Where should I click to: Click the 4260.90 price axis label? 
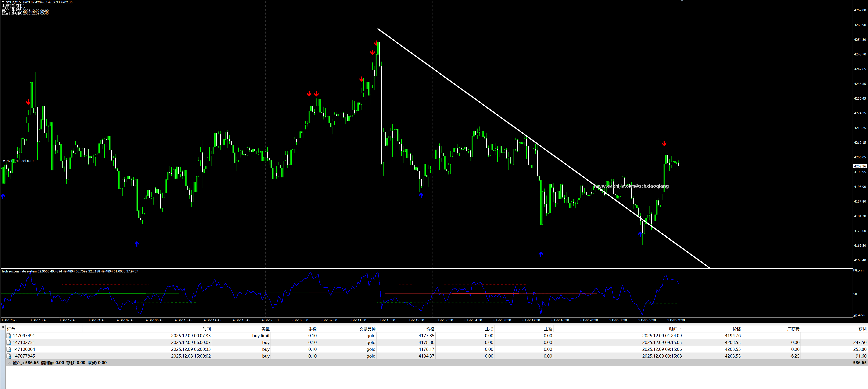pyautogui.click(x=860, y=25)
